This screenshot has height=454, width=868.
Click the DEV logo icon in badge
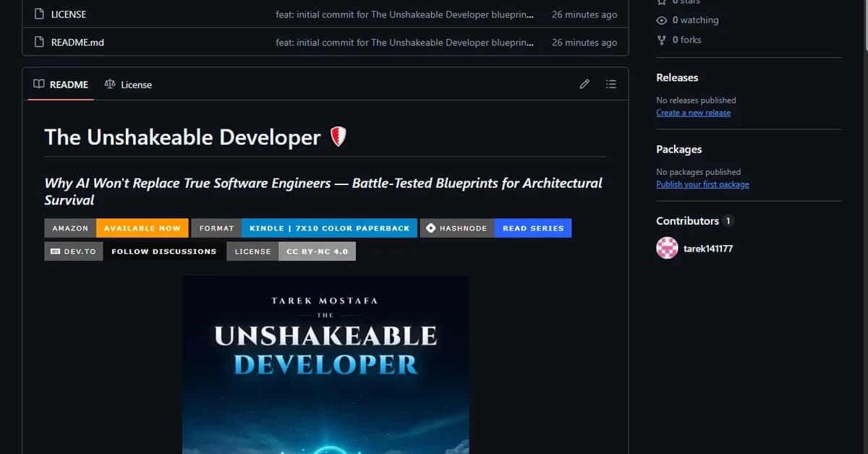[x=55, y=252]
